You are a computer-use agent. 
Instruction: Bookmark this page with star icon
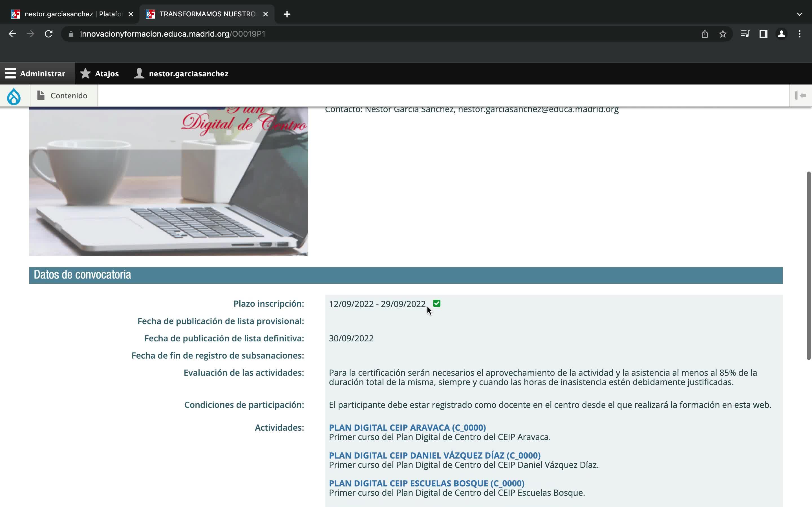click(x=723, y=34)
